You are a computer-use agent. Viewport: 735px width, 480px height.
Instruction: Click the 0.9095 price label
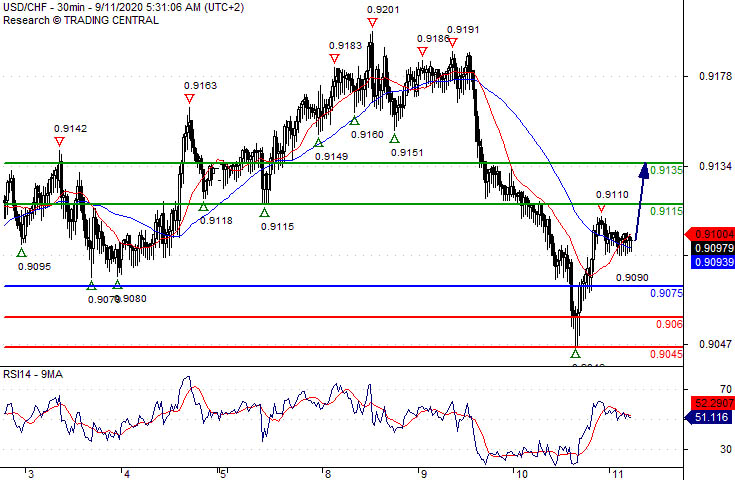pos(34,267)
